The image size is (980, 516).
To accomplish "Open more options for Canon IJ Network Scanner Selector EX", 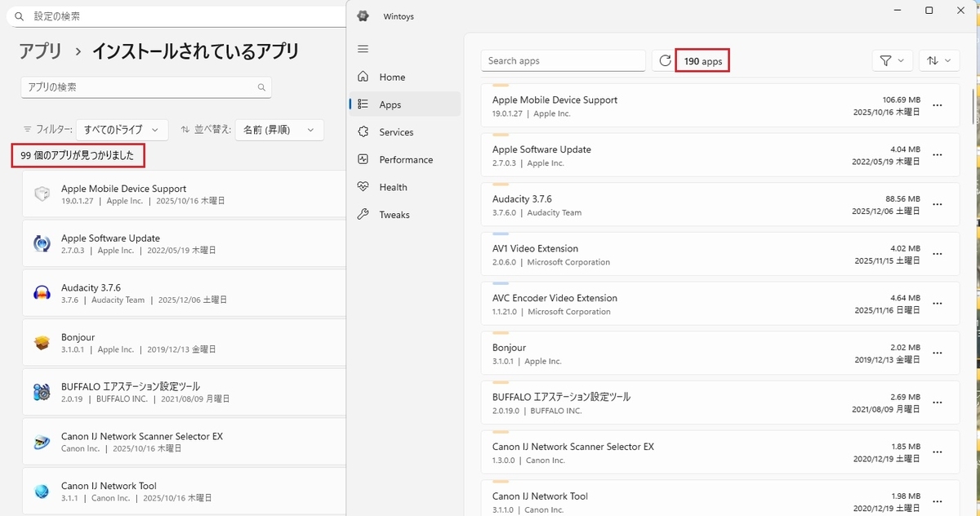I will coord(938,452).
